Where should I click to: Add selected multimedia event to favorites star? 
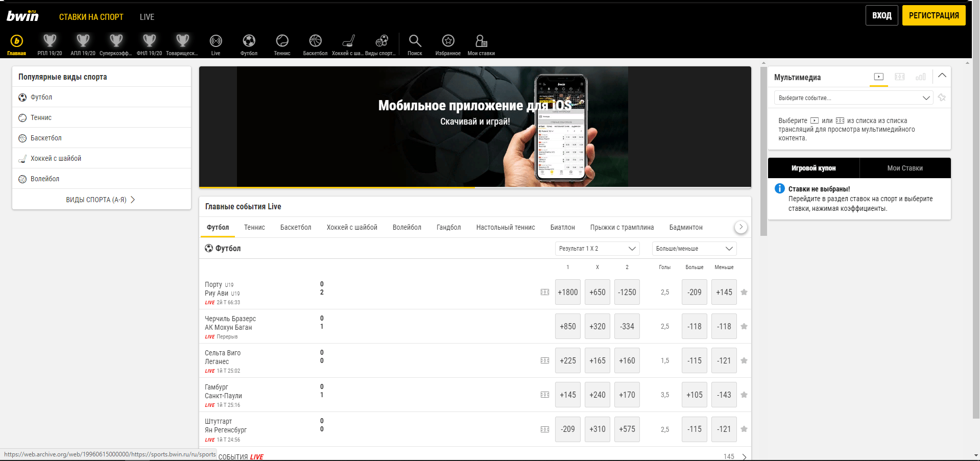point(942,98)
